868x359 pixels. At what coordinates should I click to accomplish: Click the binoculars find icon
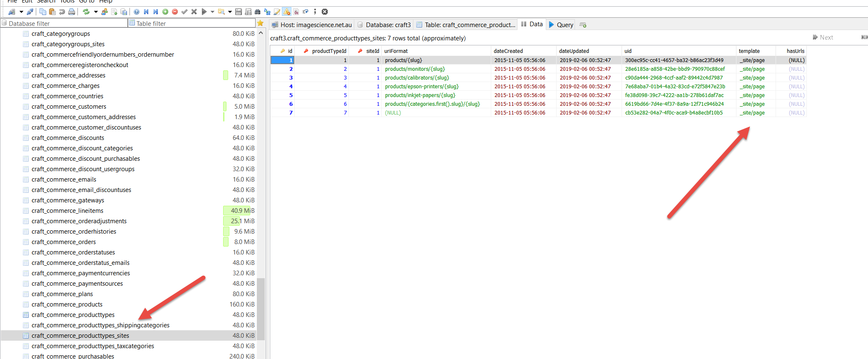click(x=258, y=12)
